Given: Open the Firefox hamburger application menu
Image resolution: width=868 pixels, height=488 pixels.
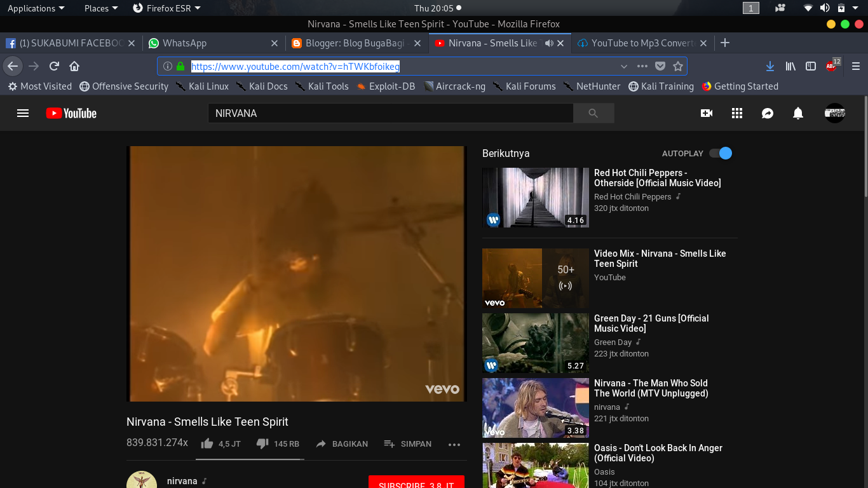Looking at the screenshot, I should point(856,66).
